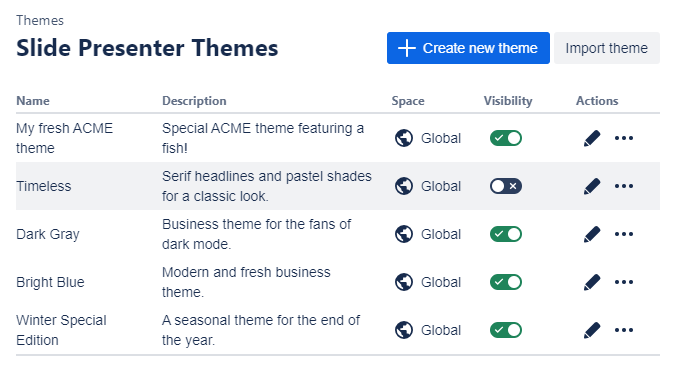Sort by Name column header
Viewport: 676px width, 373px height.
[x=33, y=101]
